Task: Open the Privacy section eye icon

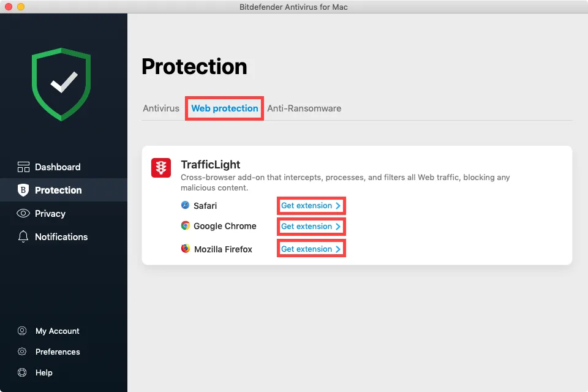Action: click(24, 213)
